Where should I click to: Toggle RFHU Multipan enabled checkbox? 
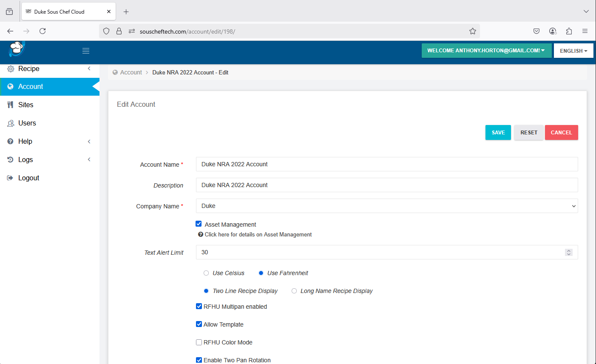point(199,306)
